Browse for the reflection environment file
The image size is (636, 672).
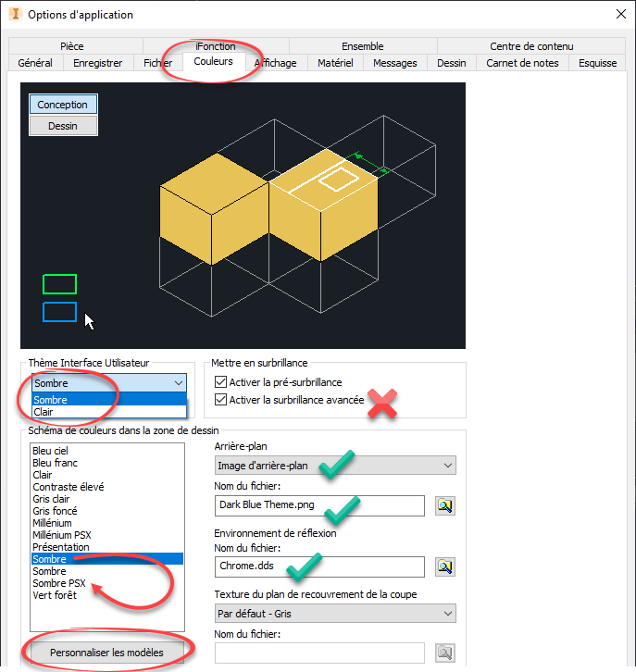(445, 566)
